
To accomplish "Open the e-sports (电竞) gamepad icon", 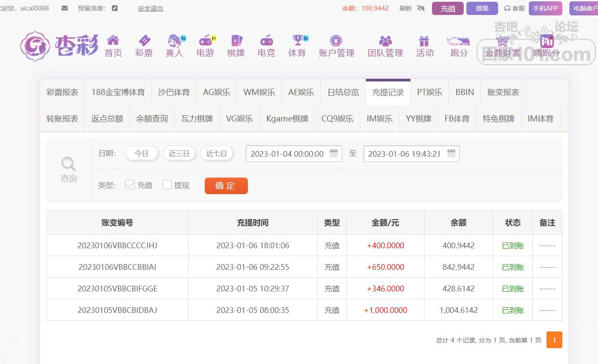I will (266, 40).
